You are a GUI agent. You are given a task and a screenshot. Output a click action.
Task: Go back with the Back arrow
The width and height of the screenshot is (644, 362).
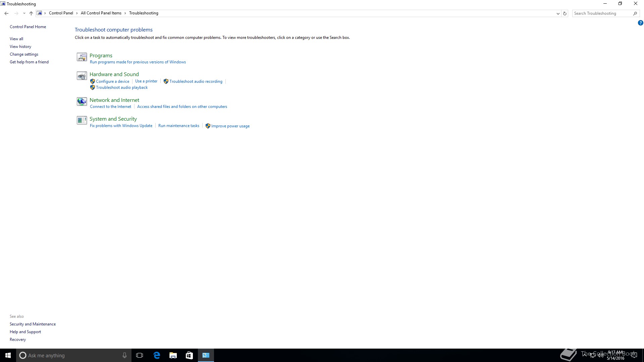pyautogui.click(x=6, y=13)
